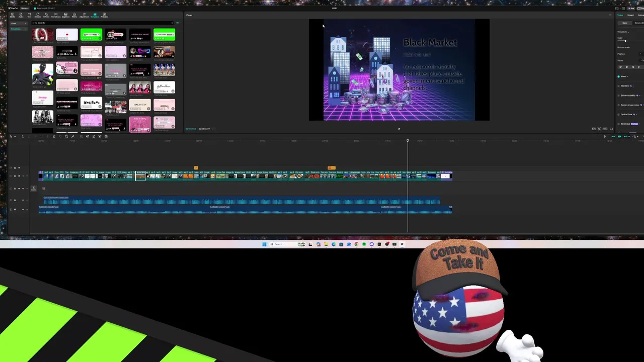Open the Media tab in CapCut

(x=13, y=15)
